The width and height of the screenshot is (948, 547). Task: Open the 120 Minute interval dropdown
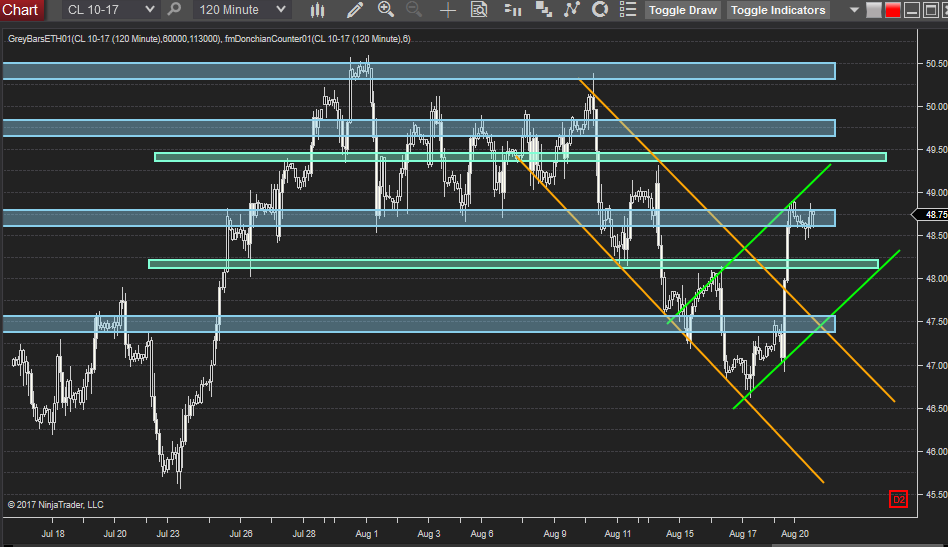[242, 10]
